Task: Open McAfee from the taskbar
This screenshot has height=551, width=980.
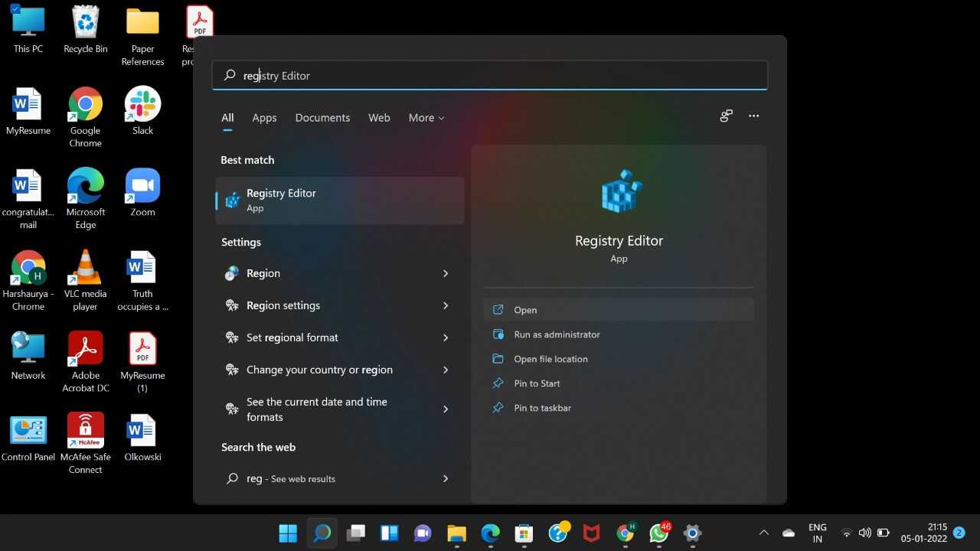Action: pos(591,533)
